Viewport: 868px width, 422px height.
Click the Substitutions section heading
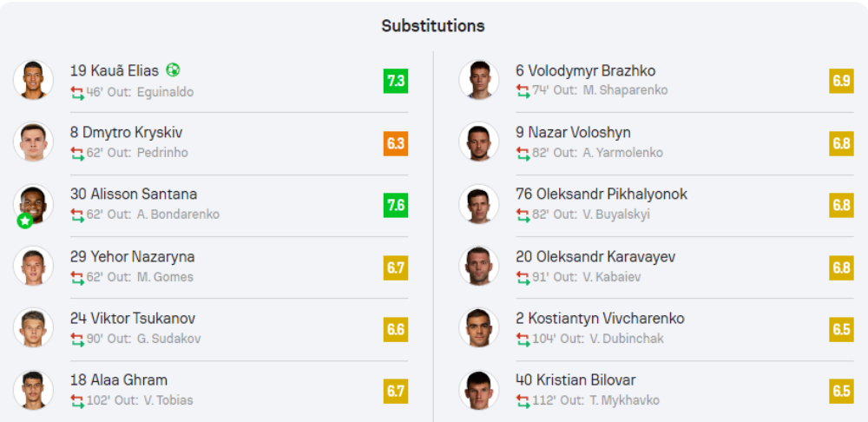[x=433, y=26]
